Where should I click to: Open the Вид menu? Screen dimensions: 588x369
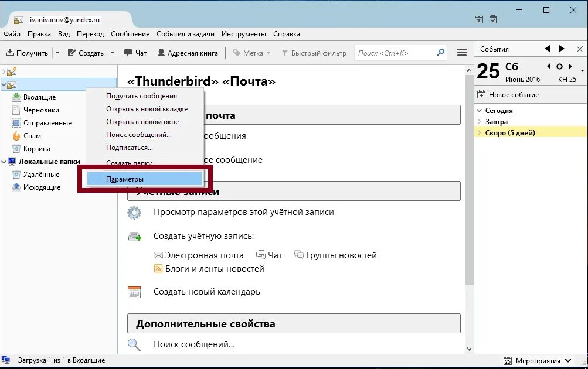[64, 34]
